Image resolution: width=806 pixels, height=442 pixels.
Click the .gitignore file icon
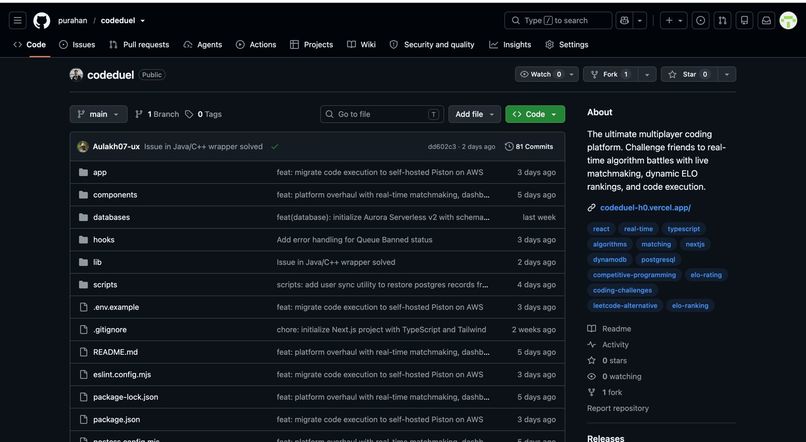[x=83, y=329]
